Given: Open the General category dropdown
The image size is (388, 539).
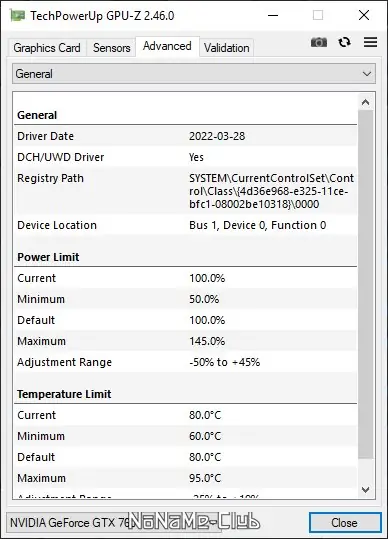Looking at the screenshot, I should point(194,74).
